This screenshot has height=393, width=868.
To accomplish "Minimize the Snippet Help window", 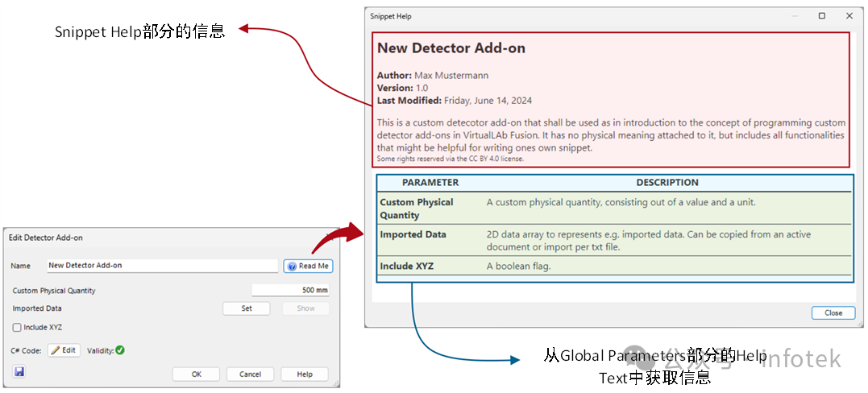I will click(x=795, y=16).
